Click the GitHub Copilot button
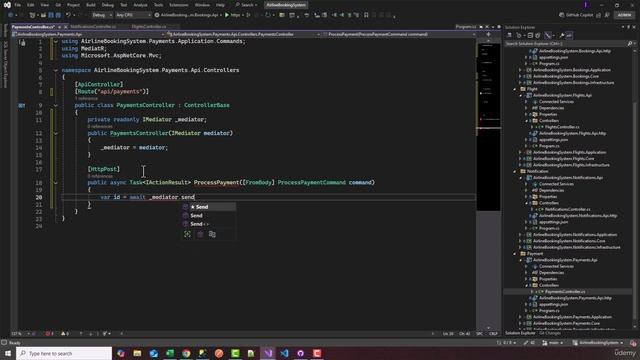 pyautogui.click(x=576, y=15)
